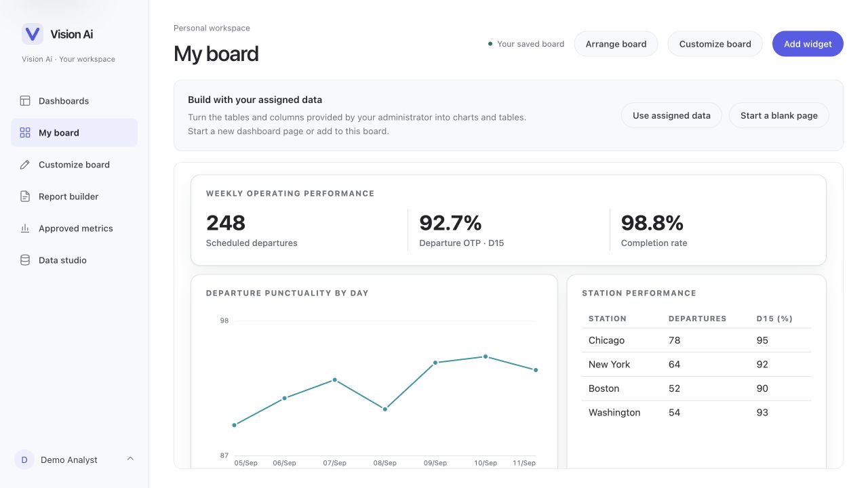Open Report builder document icon
The height and width of the screenshot is (488, 868).
(x=25, y=197)
